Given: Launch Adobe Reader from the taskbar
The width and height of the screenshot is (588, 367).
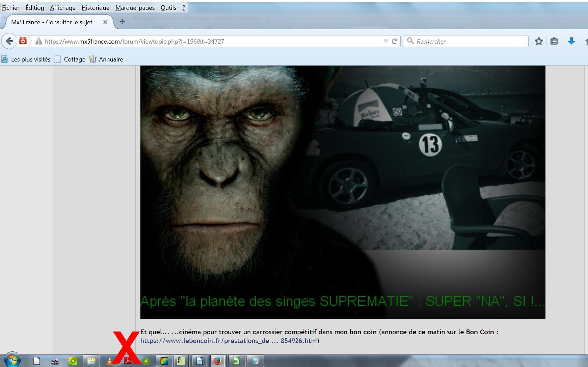Looking at the screenshot, I should (128, 361).
